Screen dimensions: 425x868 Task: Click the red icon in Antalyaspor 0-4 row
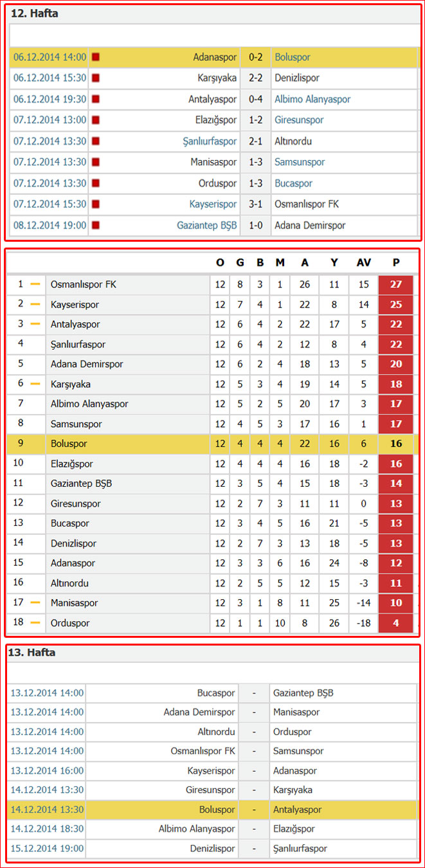pyautogui.click(x=96, y=99)
